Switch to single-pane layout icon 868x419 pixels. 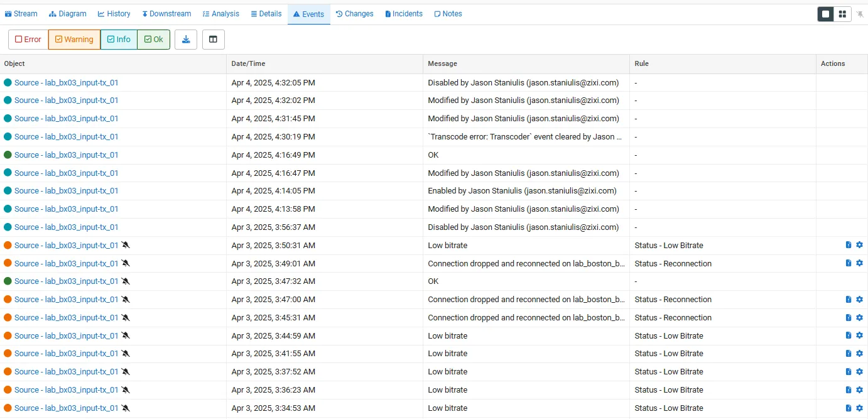click(826, 14)
